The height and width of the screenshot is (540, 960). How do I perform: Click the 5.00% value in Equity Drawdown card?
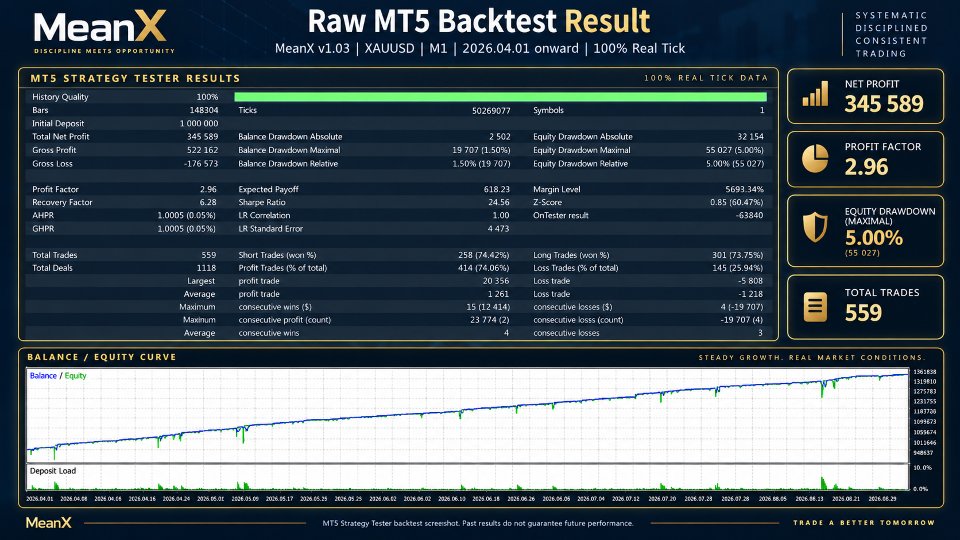874,238
